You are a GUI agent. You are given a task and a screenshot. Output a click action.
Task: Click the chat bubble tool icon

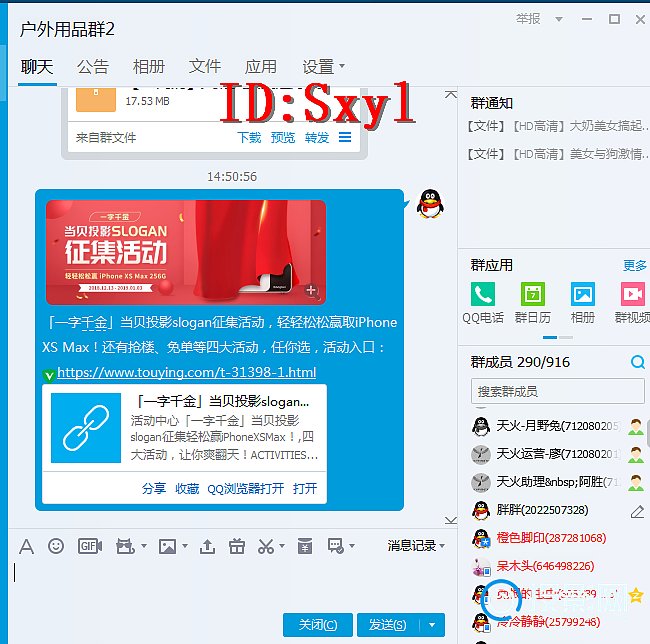[x=335, y=546]
